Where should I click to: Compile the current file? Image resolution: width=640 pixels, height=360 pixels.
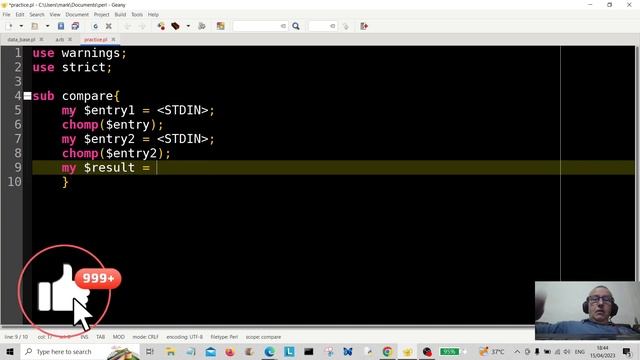161,26
